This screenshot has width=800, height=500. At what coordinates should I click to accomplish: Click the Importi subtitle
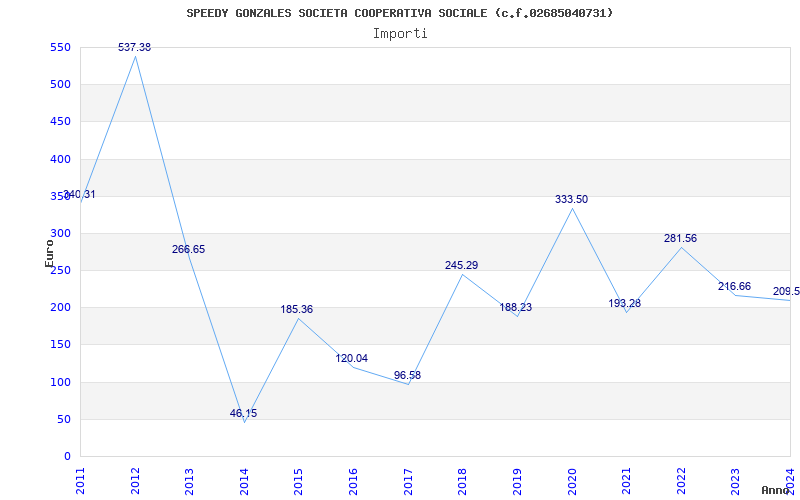pos(400,34)
